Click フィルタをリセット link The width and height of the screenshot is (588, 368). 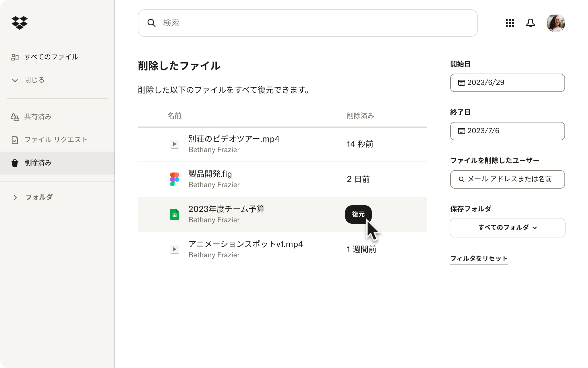pyautogui.click(x=479, y=258)
